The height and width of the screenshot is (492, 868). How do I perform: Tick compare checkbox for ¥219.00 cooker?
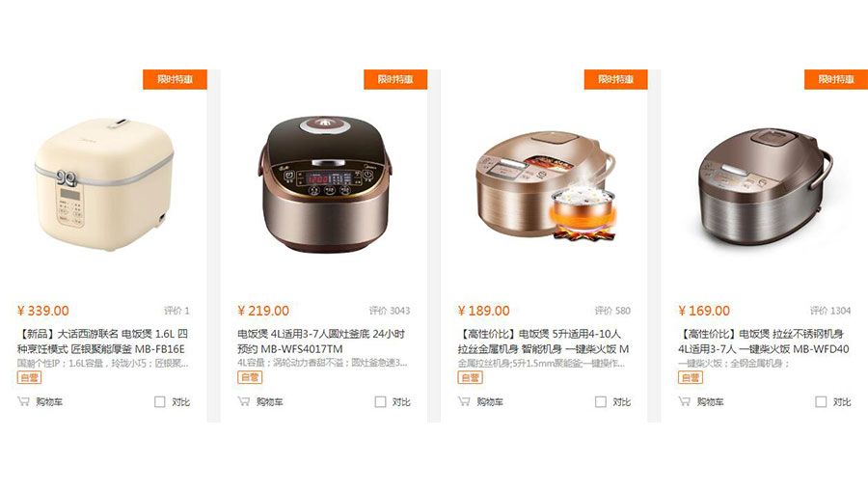[380, 401]
